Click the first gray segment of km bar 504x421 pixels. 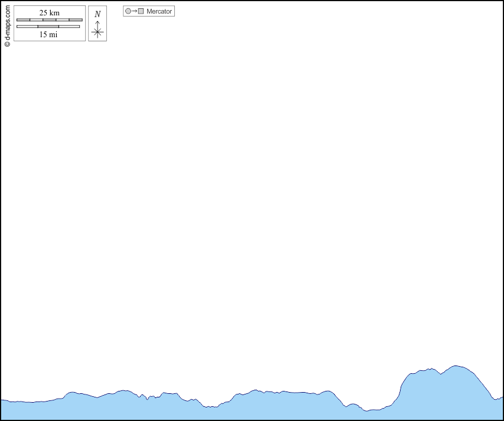(23, 20)
